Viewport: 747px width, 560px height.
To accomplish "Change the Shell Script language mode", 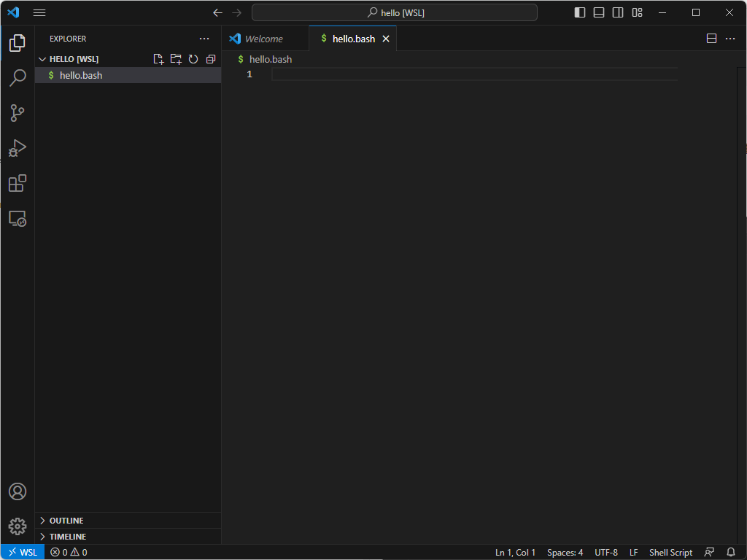I will tap(670, 553).
